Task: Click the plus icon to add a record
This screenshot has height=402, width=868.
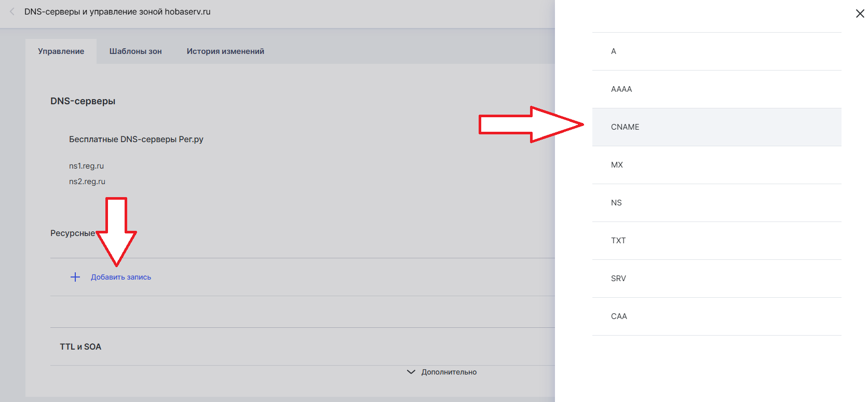Action: 75,277
